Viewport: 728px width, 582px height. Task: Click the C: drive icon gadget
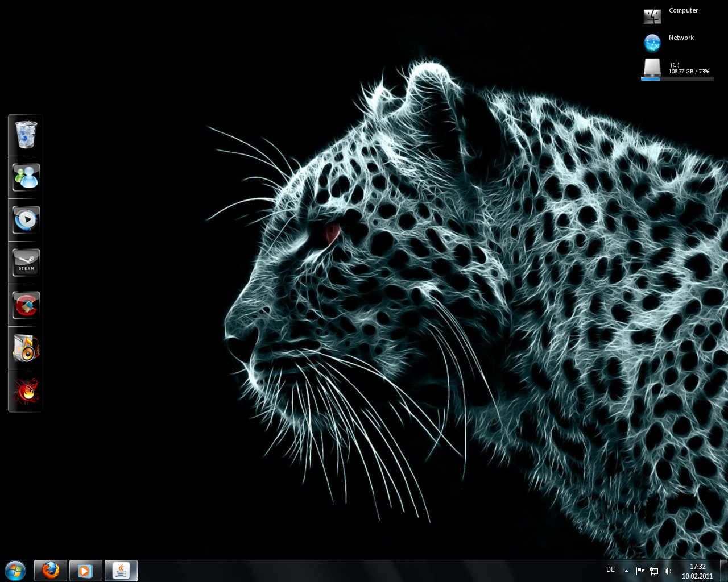click(652, 68)
